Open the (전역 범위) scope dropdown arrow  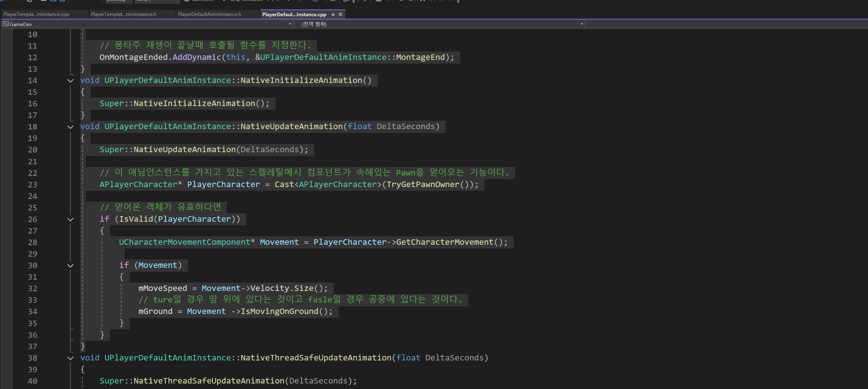point(582,24)
